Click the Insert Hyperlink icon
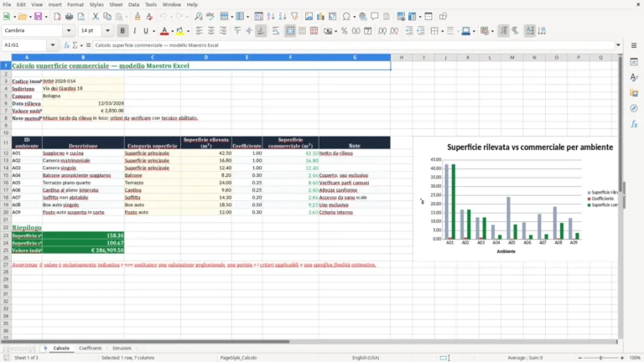The width and height of the screenshot is (644, 362). [362, 17]
